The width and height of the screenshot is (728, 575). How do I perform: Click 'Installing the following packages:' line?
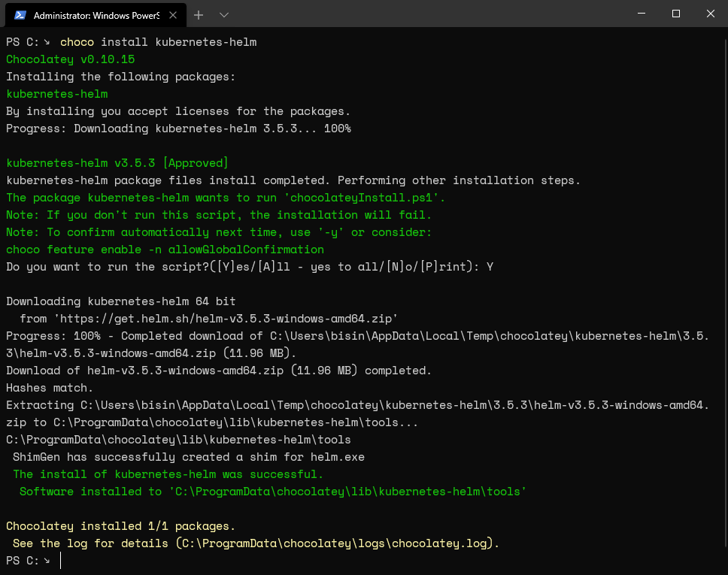pos(121,77)
